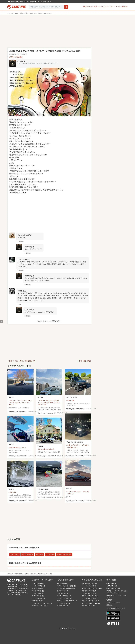Screen dimensions: 135x644
Task: Select the #豆粒 hashtag
Action: pyautogui.click(x=11, y=57)
